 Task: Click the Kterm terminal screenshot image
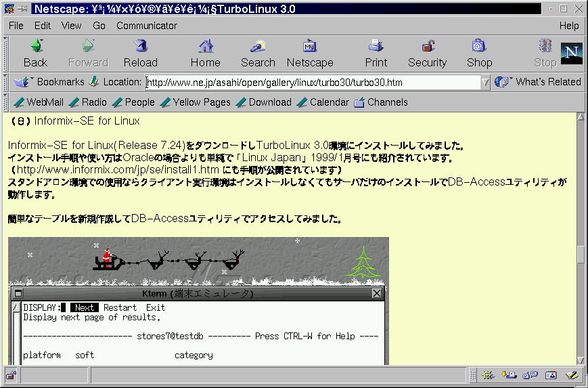click(x=198, y=301)
